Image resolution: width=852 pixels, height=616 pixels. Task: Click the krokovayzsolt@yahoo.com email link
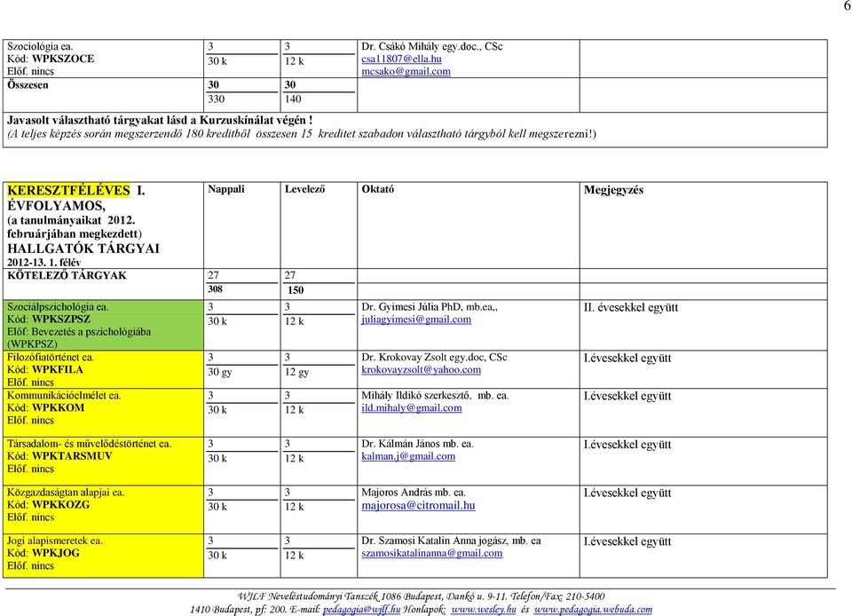pyautogui.click(x=421, y=370)
